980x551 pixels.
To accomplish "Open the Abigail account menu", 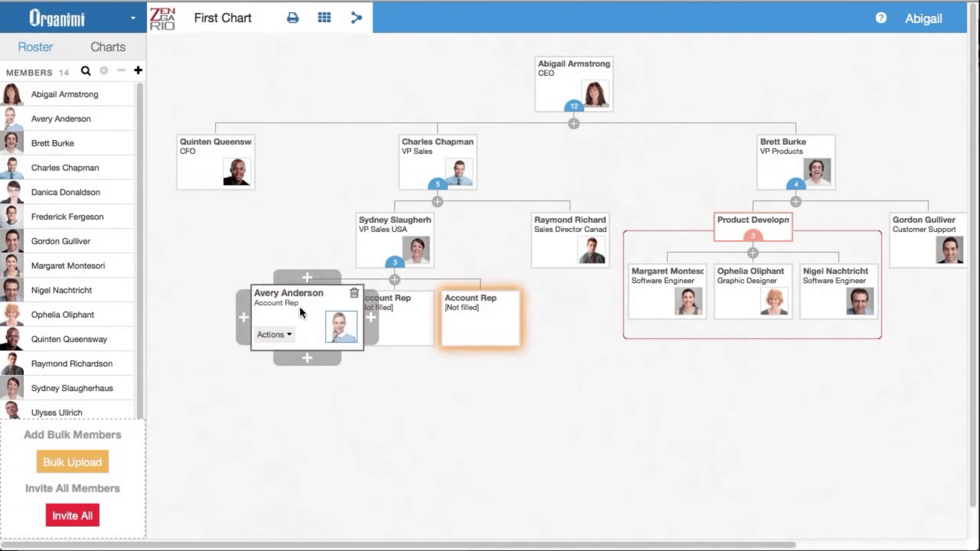I will point(924,18).
